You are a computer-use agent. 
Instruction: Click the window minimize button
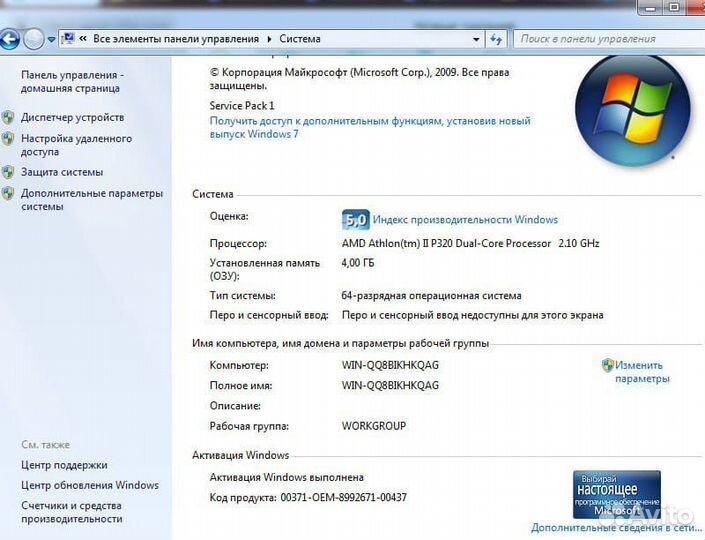pyautogui.click(x=651, y=8)
